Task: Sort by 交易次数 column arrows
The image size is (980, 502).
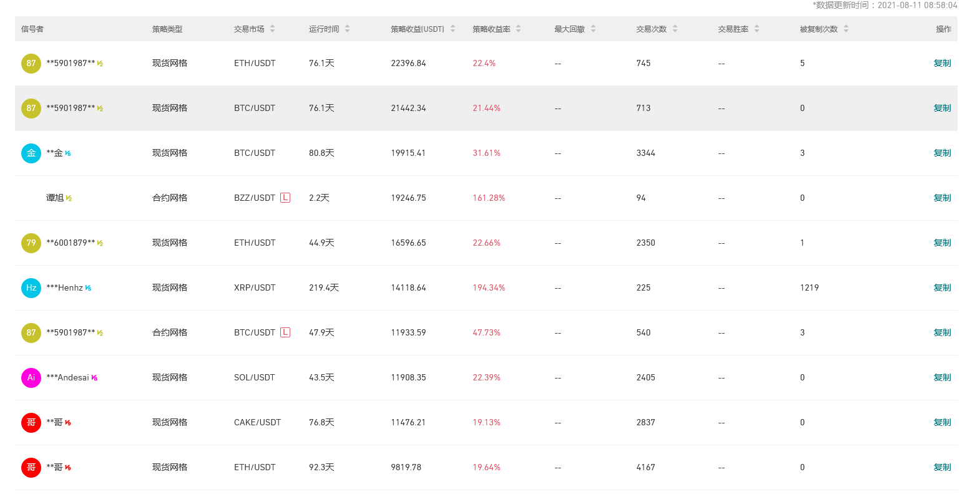Action: pyautogui.click(x=675, y=29)
